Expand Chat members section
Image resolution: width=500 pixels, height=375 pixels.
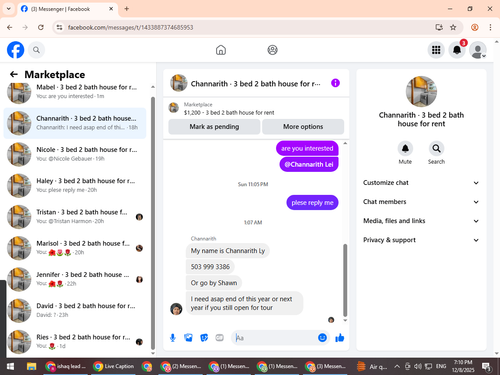(x=421, y=202)
